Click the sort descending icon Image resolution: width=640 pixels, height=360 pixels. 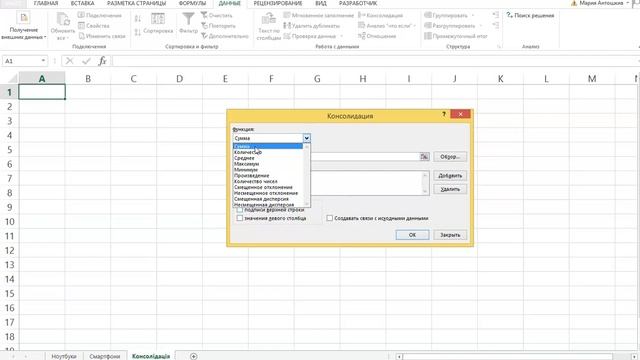[x=138, y=32]
